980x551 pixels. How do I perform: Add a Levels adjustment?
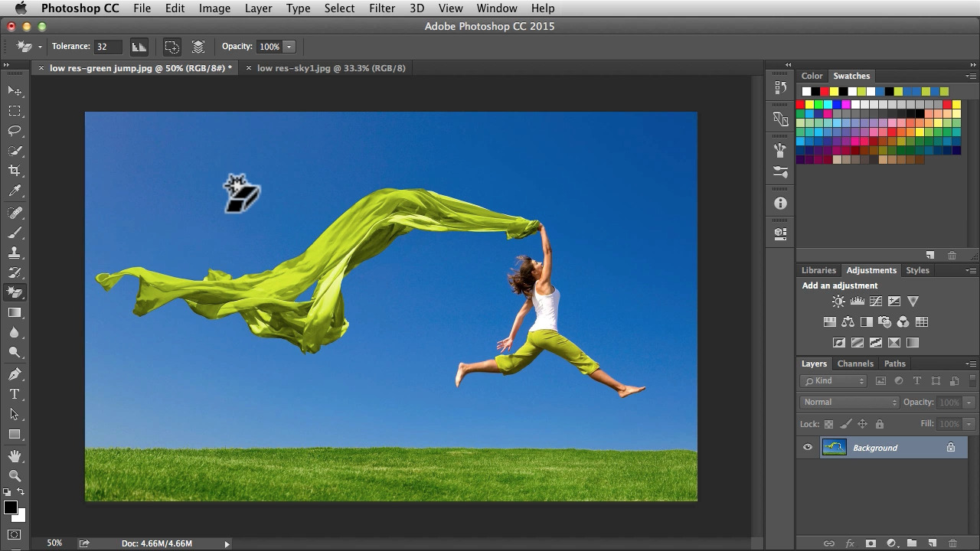pyautogui.click(x=857, y=302)
